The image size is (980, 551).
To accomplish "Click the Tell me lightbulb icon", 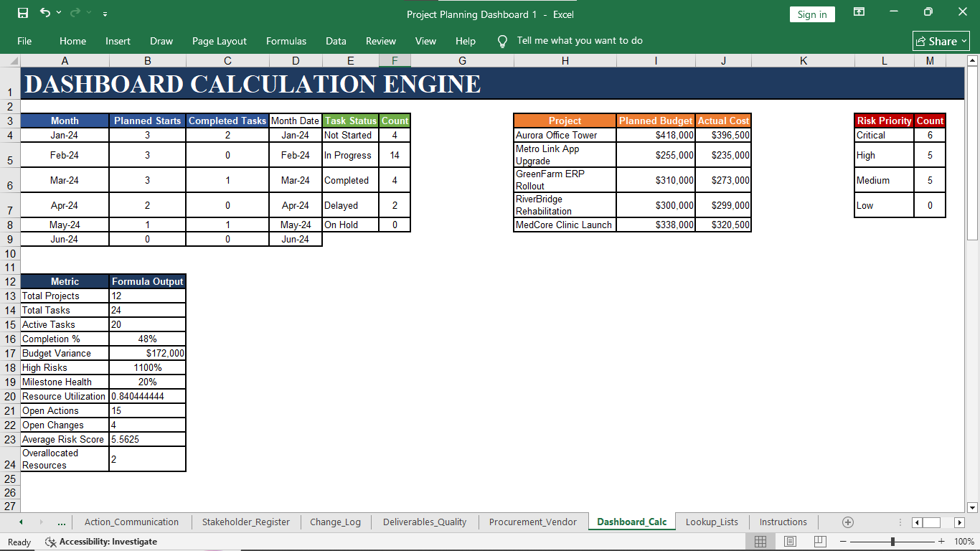I will [x=503, y=41].
